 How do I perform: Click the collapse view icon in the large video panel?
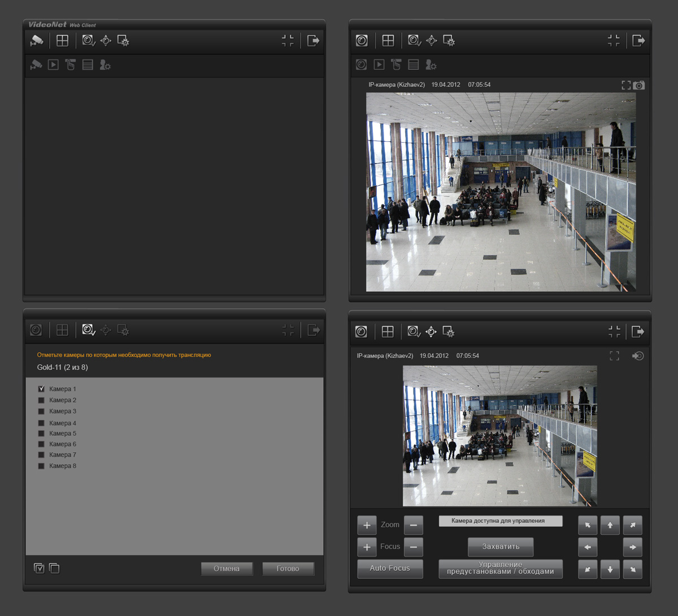click(614, 41)
